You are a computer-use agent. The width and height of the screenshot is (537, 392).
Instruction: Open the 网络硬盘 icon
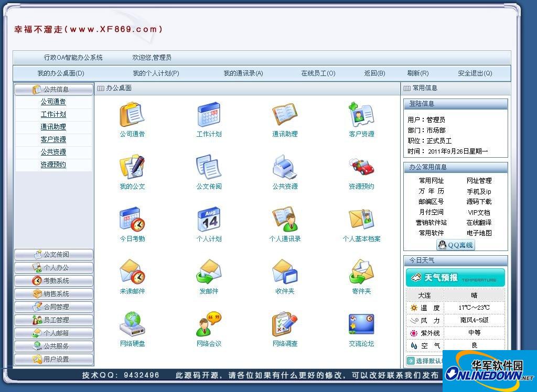click(x=132, y=325)
